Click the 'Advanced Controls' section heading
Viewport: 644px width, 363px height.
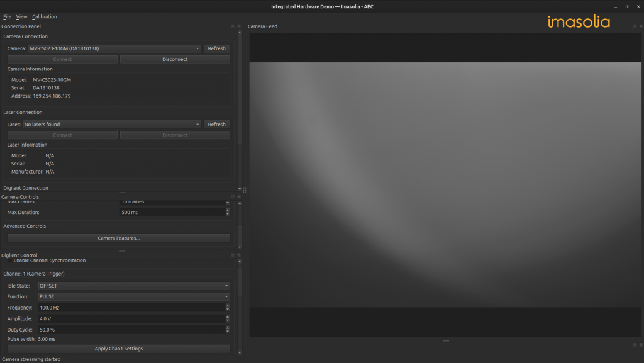(25, 226)
